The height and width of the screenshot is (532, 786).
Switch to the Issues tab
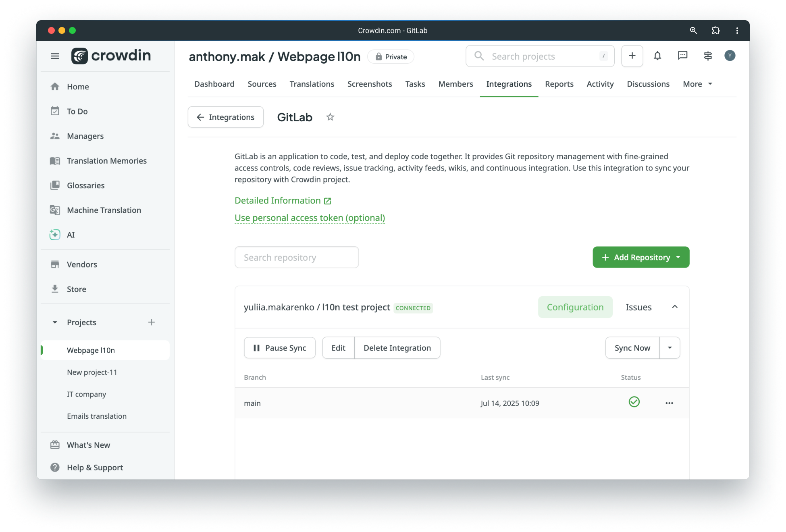point(638,307)
